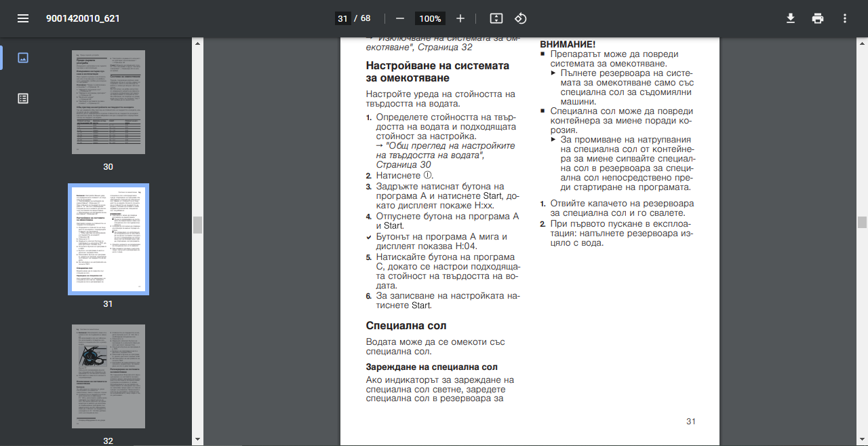The width and height of the screenshot is (868, 446).
Task: Click the document scrollbar down arrow
Action: tap(862, 441)
